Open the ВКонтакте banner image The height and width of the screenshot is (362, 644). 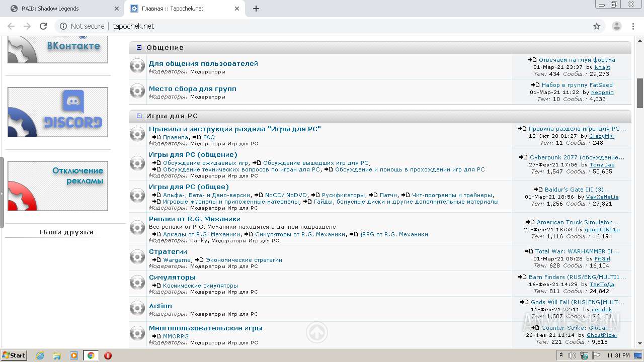point(58,50)
